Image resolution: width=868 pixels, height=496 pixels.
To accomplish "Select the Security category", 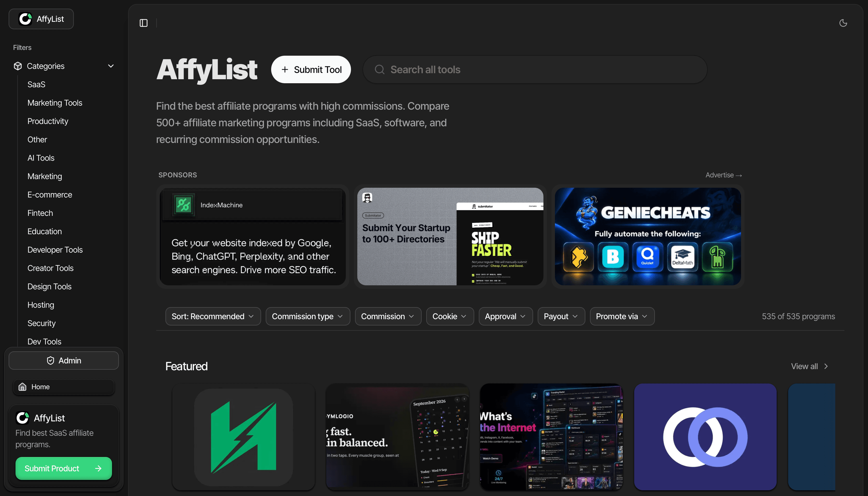I will [x=42, y=323].
